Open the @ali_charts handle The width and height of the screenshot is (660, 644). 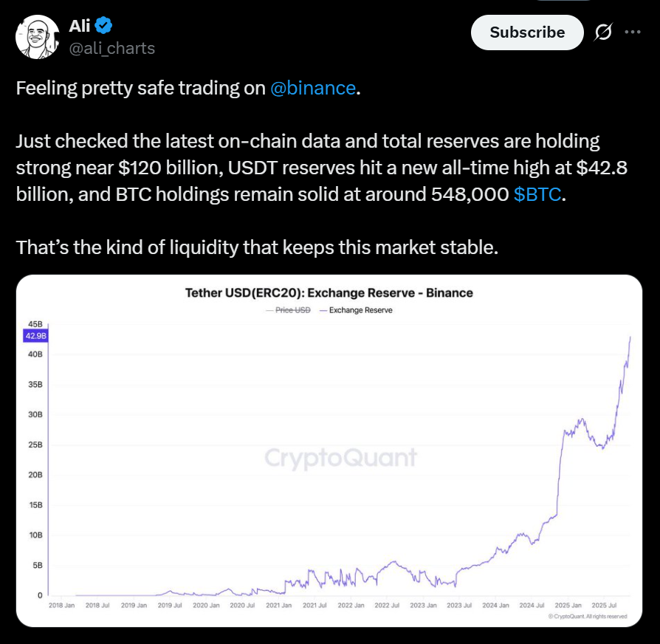pyautogui.click(x=112, y=49)
